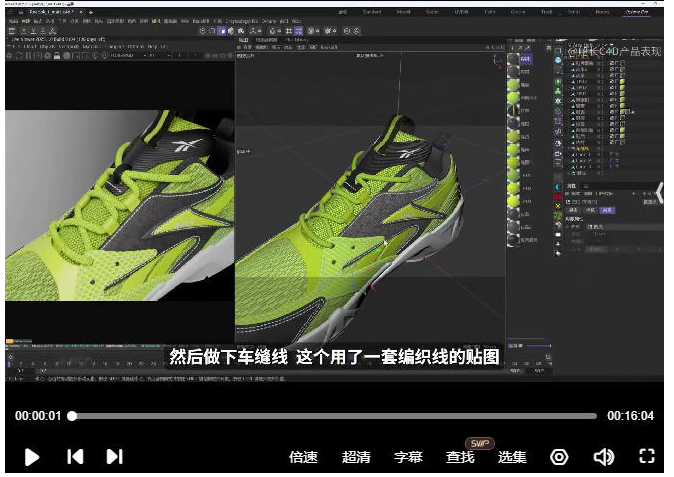Click the green cloner icon in side palette
674x477 pixels.
(558, 91)
